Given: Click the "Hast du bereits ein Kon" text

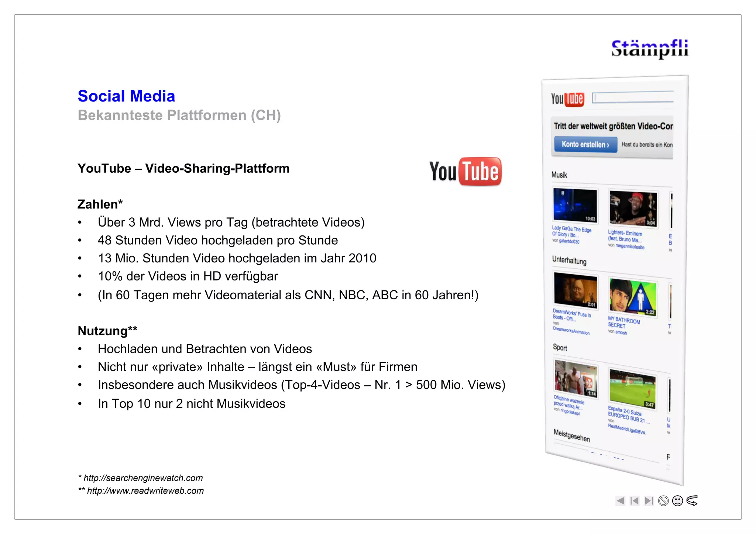Looking at the screenshot, I should [647, 145].
